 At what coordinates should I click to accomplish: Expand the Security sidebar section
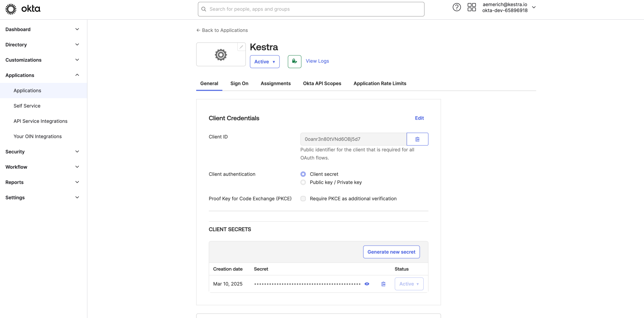click(43, 152)
